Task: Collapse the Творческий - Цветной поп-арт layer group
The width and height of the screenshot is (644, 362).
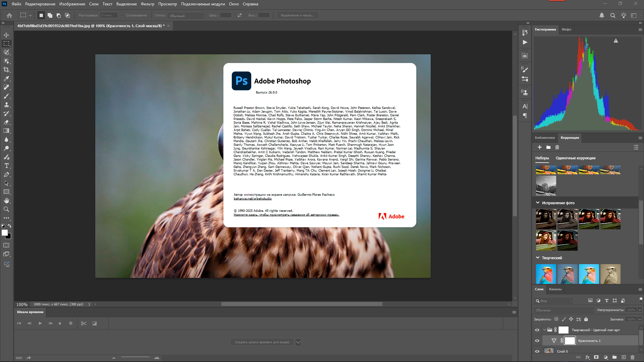Action: [x=544, y=330]
